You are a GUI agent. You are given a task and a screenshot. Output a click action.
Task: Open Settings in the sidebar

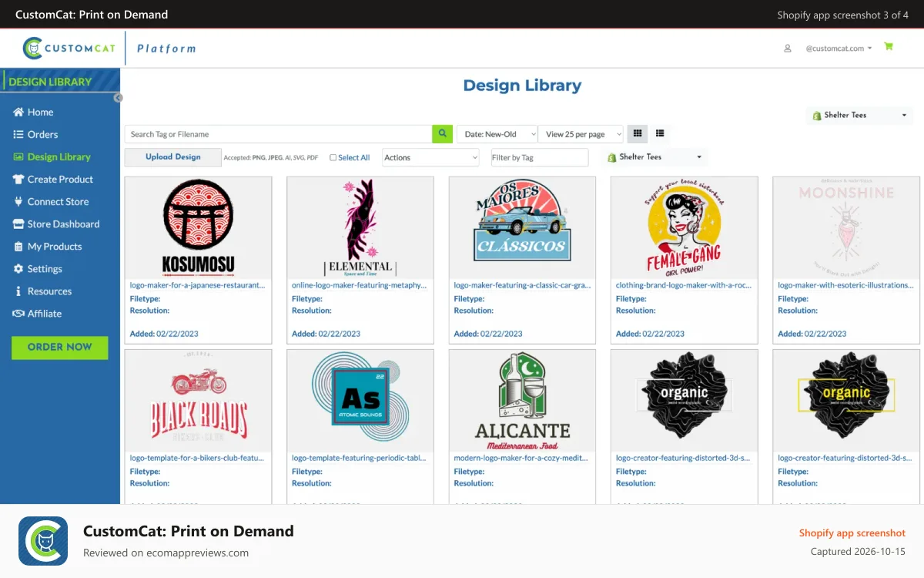[45, 269]
